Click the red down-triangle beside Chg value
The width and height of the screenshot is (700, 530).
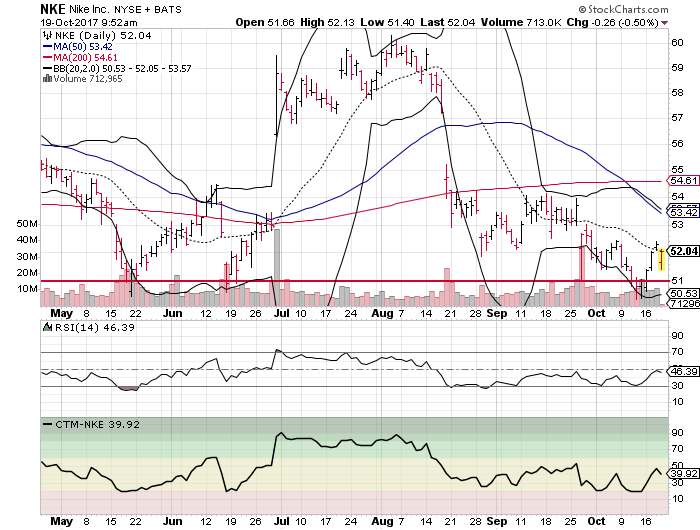665,23
